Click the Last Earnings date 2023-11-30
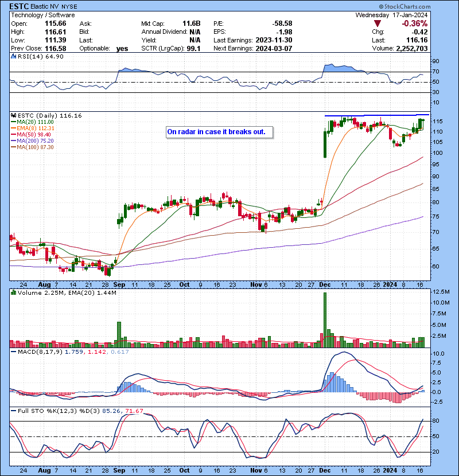This screenshot has height=476, width=459. click(274, 40)
